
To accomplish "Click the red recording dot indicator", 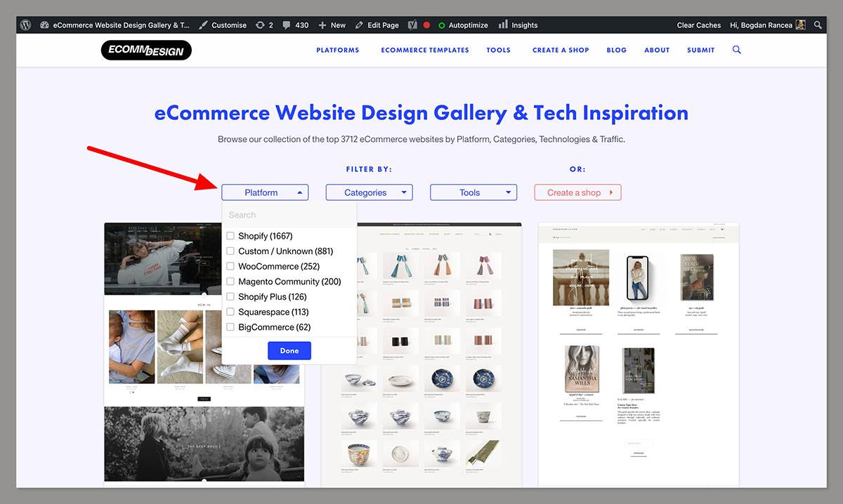I will pos(427,25).
